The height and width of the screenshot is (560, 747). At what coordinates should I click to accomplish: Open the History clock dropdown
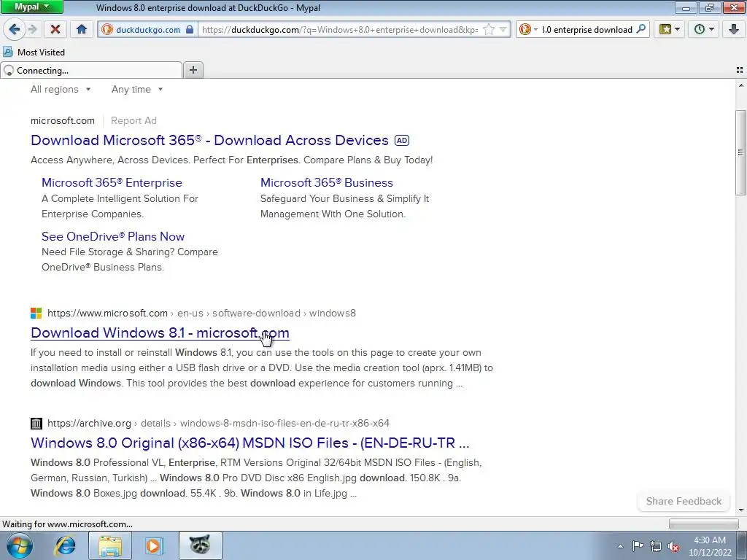click(704, 29)
